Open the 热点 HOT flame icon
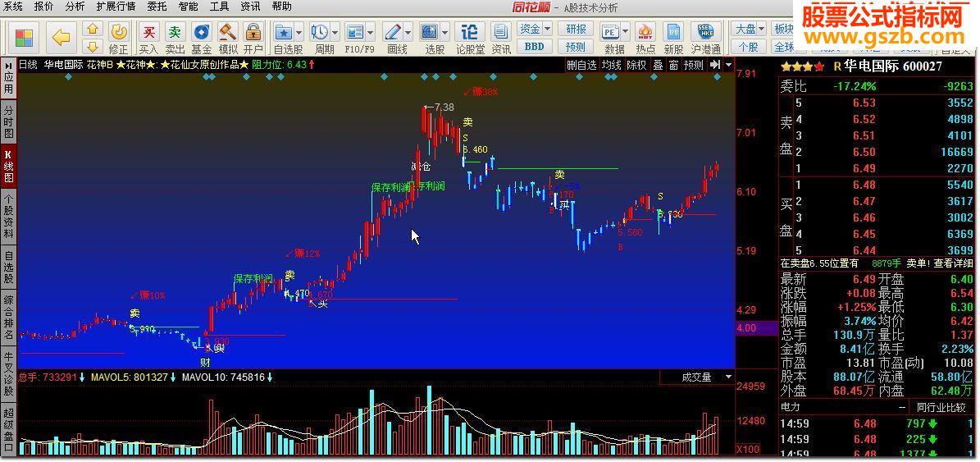This screenshot has height=462, width=980. [x=645, y=32]
